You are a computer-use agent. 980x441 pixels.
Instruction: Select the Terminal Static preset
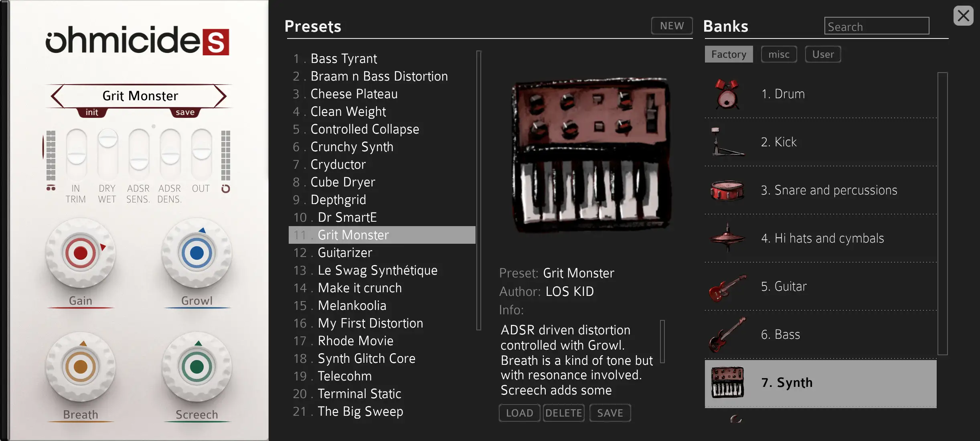[382, 394]
